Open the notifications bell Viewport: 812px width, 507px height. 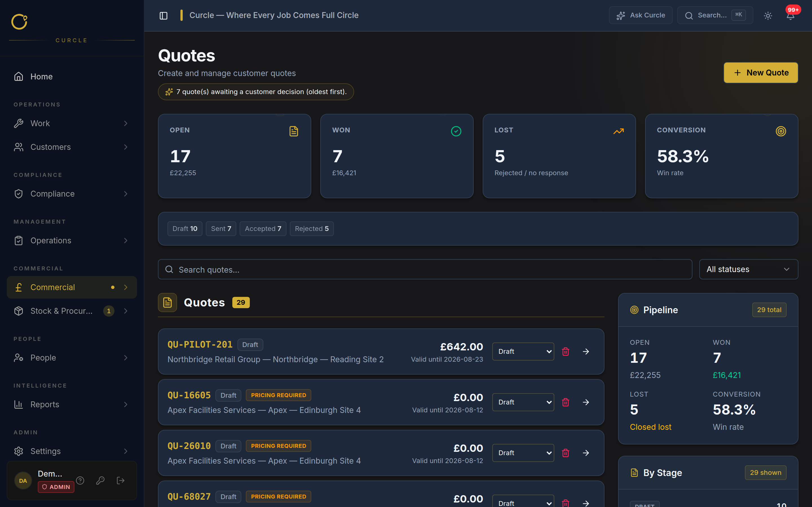pos(790,15)
